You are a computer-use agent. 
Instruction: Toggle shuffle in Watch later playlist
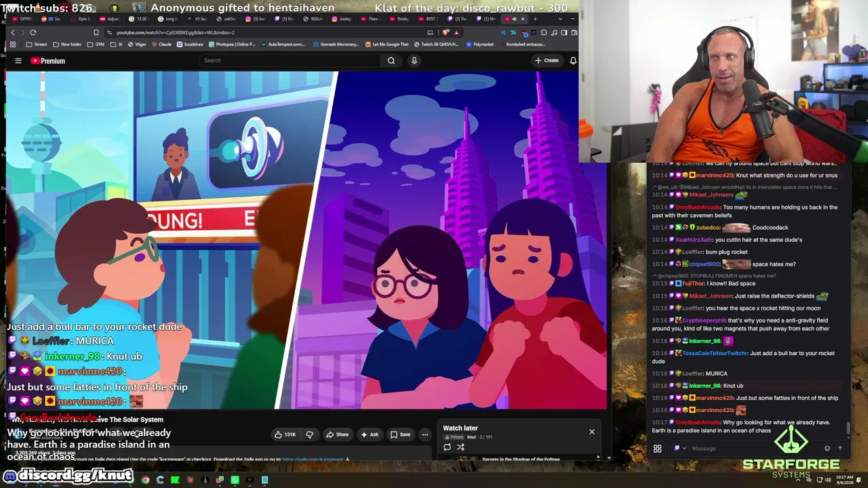(x=460, y=447)
